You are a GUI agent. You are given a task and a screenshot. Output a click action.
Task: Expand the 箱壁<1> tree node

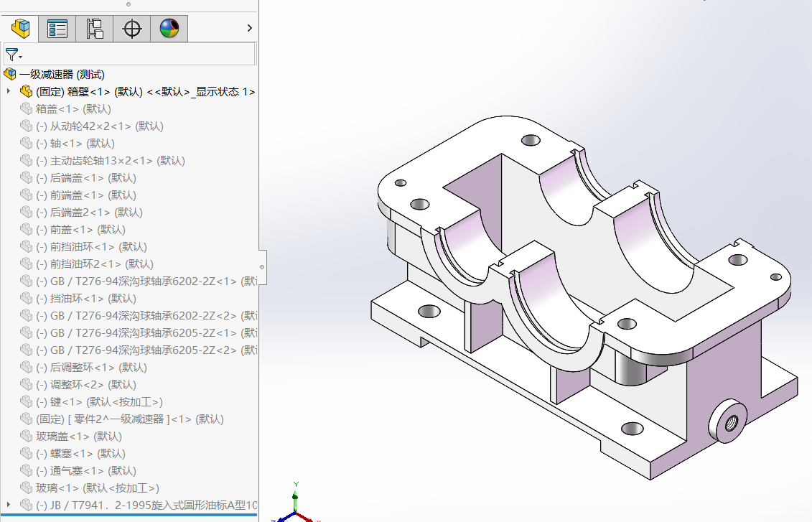(7, 91)
